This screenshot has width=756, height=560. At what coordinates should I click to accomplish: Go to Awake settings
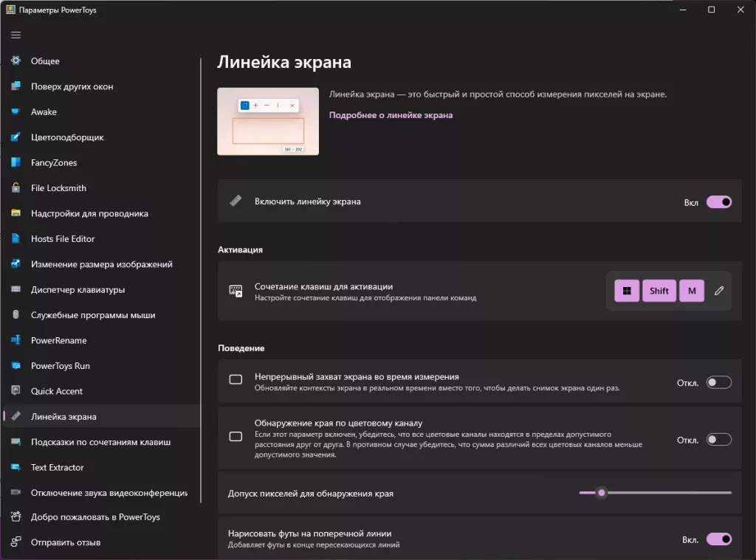tap(101, 112)
